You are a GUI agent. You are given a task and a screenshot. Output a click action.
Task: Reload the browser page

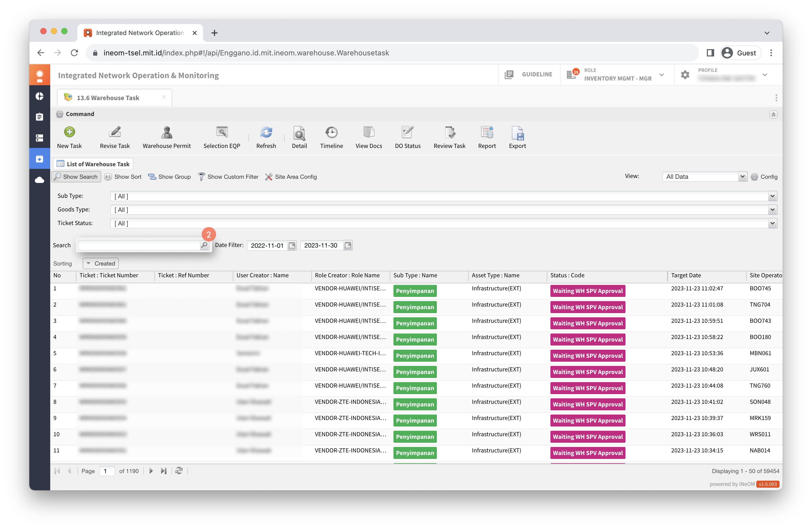click(x=74, y=53)
